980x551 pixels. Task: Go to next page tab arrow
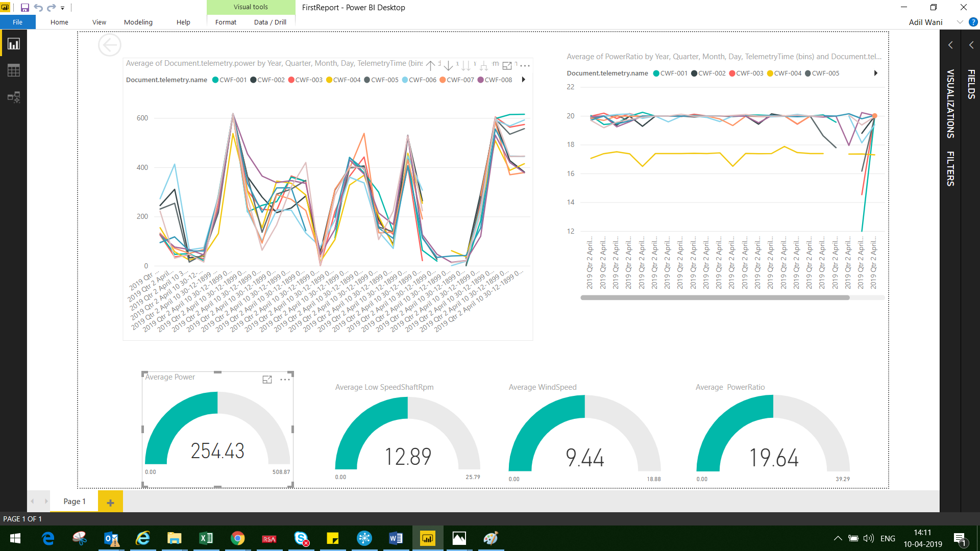46,502
